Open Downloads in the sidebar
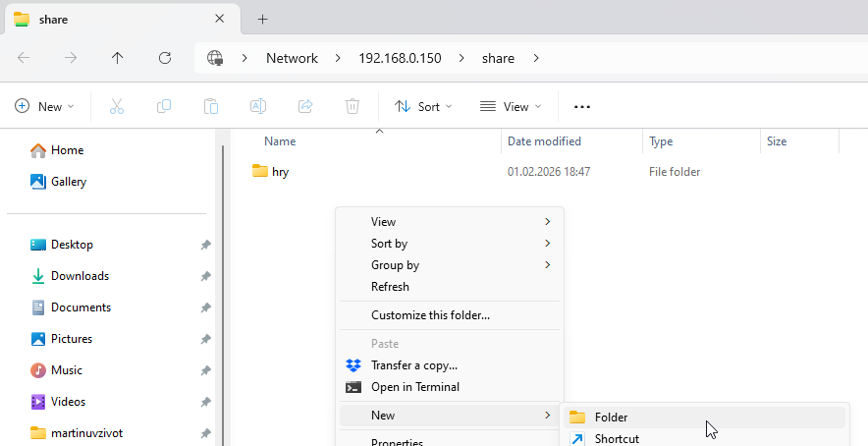Viewport: 868px width, 446px height. 80,276
